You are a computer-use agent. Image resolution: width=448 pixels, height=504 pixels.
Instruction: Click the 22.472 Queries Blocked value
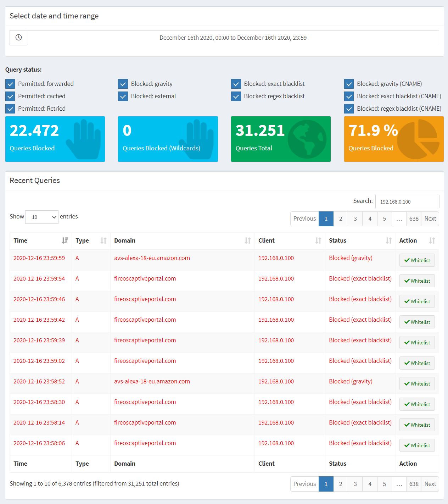click(x=34, y=131)
